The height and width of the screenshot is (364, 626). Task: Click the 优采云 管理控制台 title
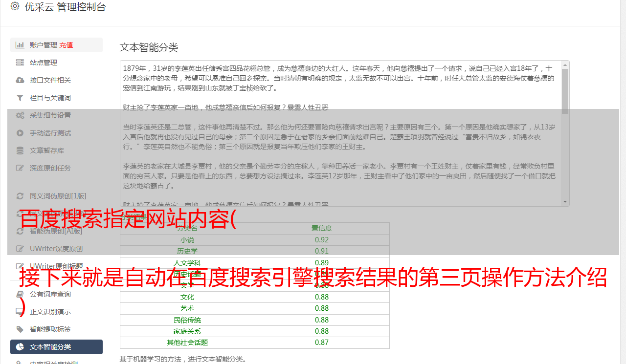pyautogui.click(x=65, y=7)
